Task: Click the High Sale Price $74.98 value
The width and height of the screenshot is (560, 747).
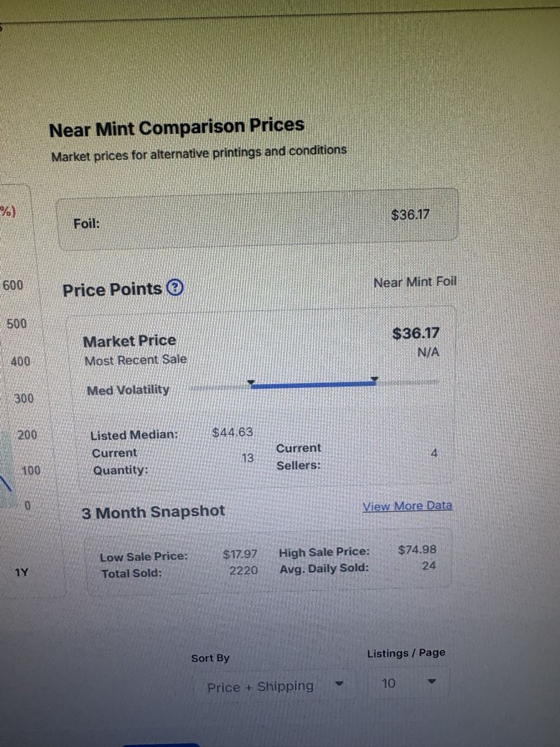Action: pyautogui.click(x=417, y=550)
